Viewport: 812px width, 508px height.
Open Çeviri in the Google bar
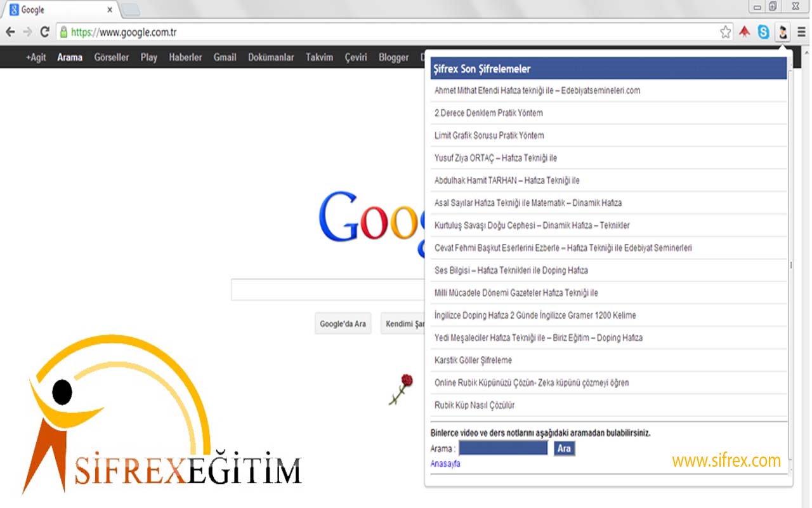point(356,57)
